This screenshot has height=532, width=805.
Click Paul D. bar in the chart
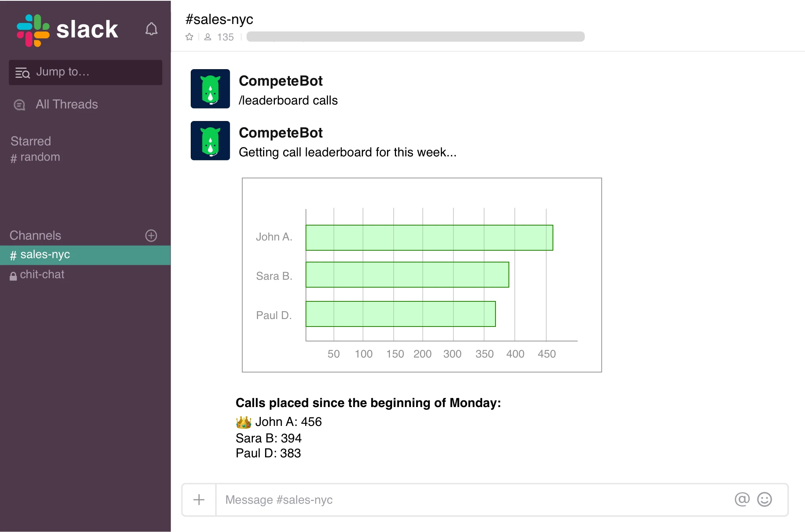pyautogui.click(x=401, y=314)
